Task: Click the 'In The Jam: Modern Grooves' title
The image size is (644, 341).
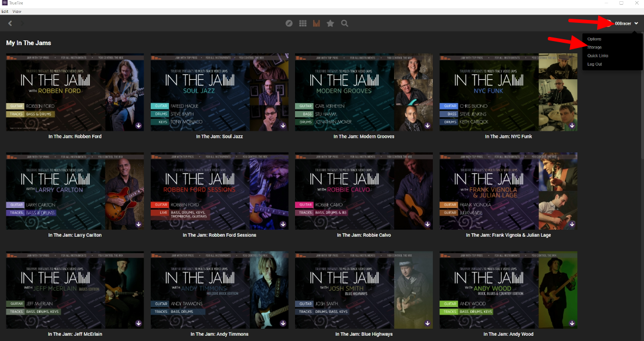Action: (x=364, y=137)
